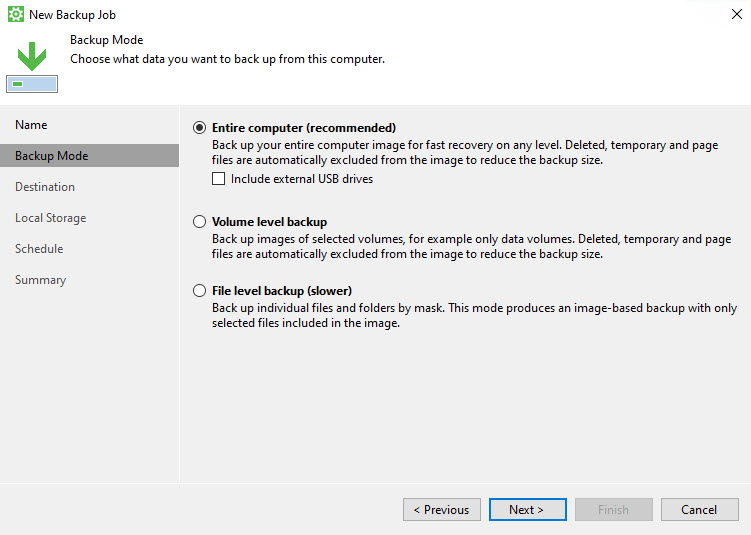Switch to the Local Storage step
Viewport: 751px width, 535px height.
(50, 218)
